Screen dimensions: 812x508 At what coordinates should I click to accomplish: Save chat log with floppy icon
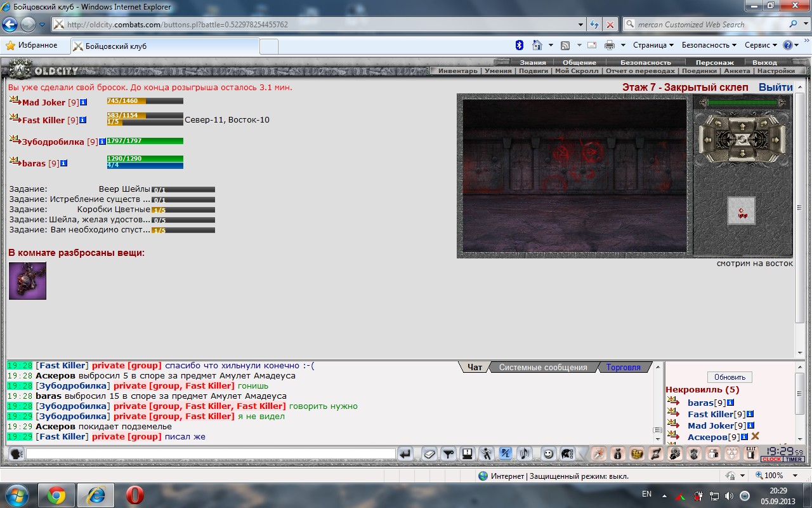tap(468, 454)
